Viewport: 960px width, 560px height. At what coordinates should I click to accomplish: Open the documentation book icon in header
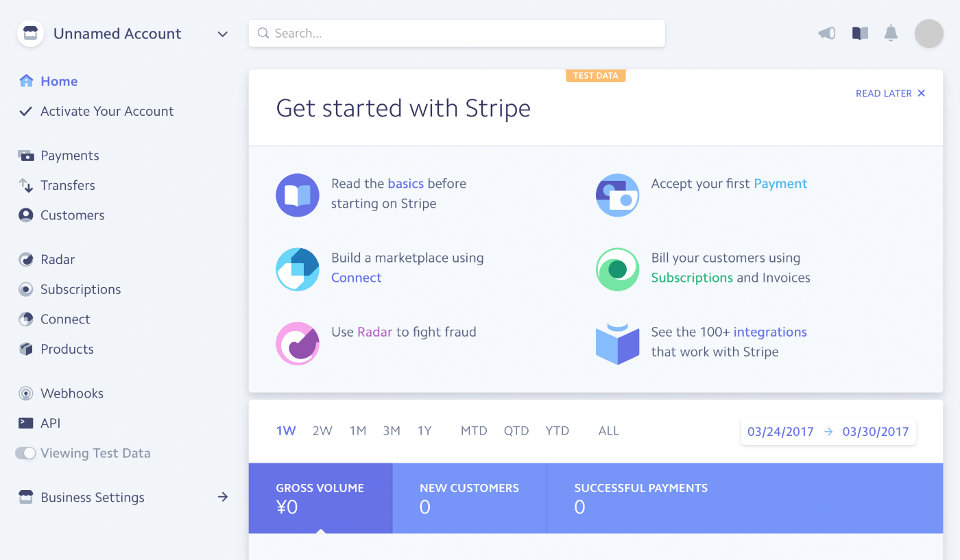860,33
